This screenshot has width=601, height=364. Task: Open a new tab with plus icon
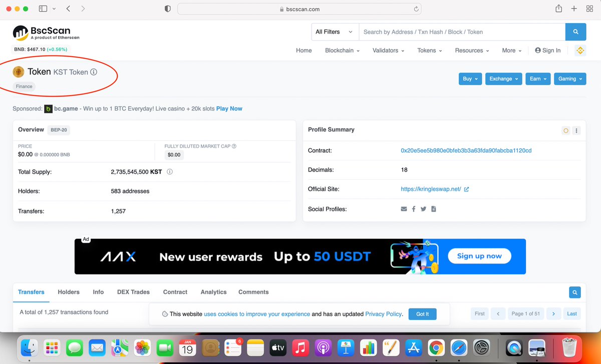coord(574,9)
